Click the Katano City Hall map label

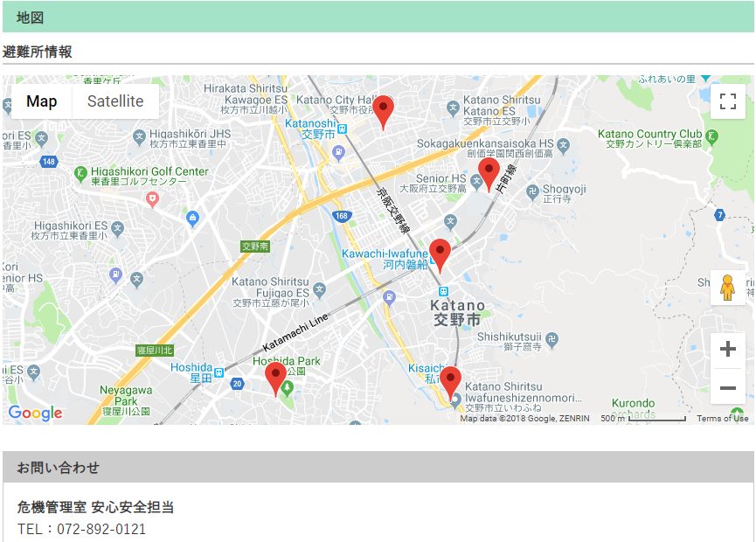[x=337, y=104]
